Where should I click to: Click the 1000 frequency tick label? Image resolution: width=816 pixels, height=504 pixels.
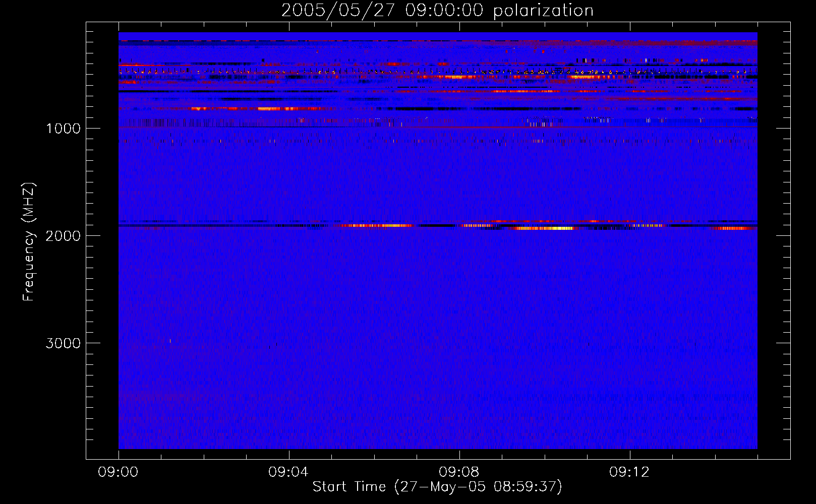[x=63, y=129]
